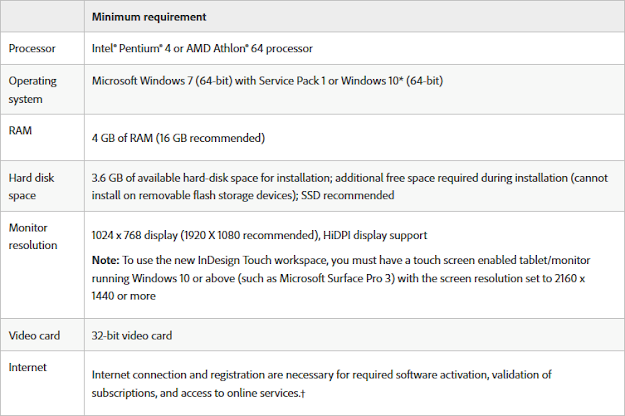Click the Internet connection and registration text
The height and width of the screenshot is (416, 625).
point(322,384)
